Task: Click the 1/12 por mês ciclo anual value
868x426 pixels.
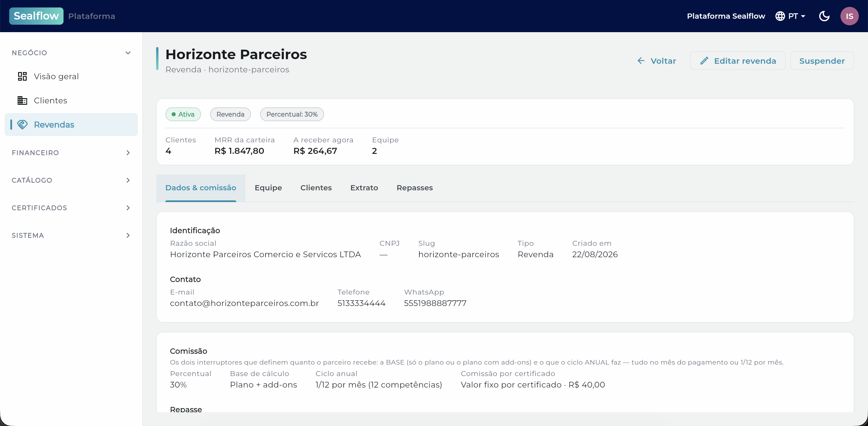Action: click(379, 385)
